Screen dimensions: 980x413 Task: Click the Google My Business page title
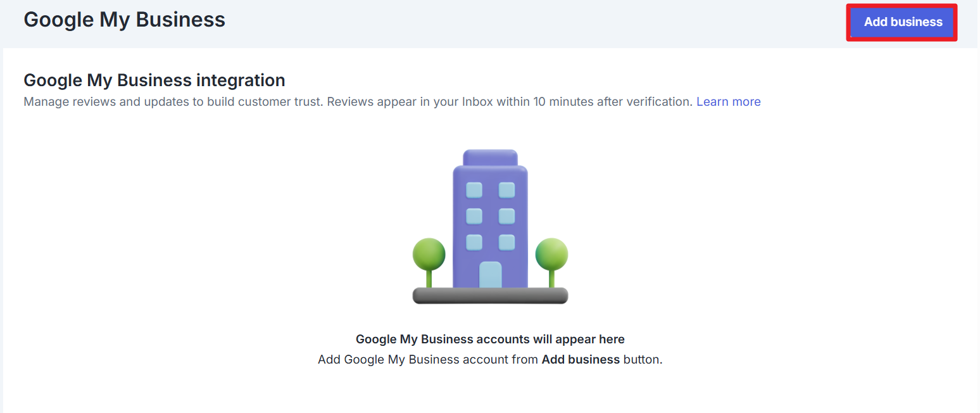(124, 20)
